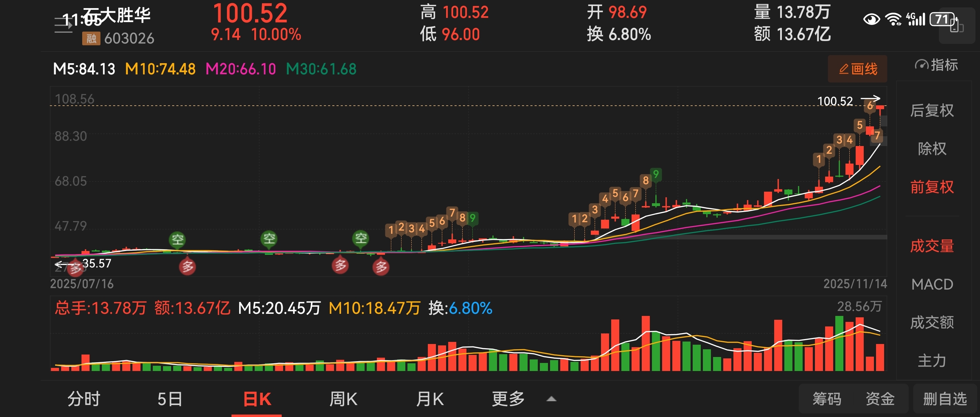Screen dimensions: 980x417
Task: Switch to the 分时 tab
Action: pos(84,399)
